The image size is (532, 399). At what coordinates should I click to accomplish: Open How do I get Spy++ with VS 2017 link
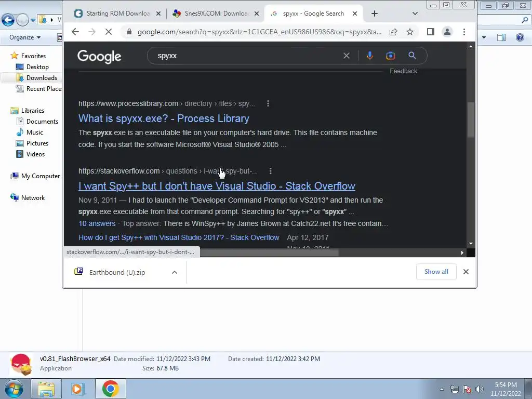point(179,237)
